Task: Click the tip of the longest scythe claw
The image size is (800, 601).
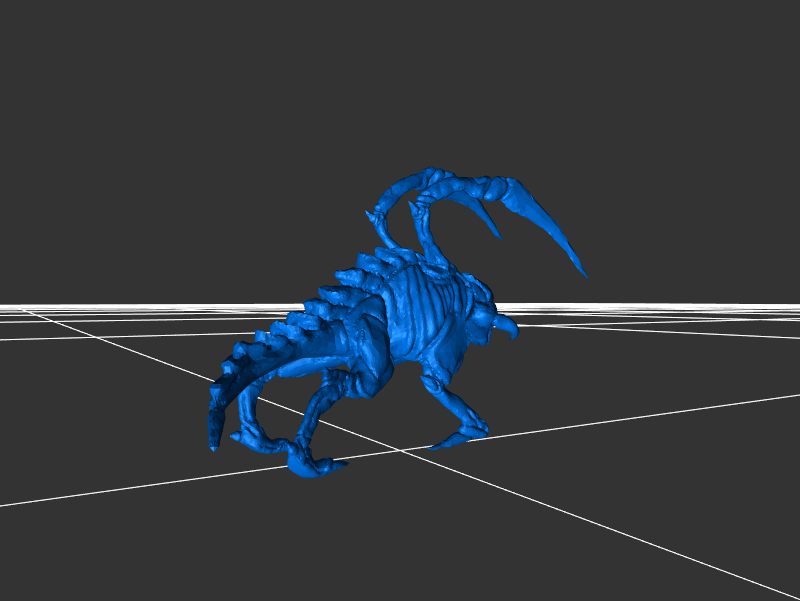Action: pos(585,276)
